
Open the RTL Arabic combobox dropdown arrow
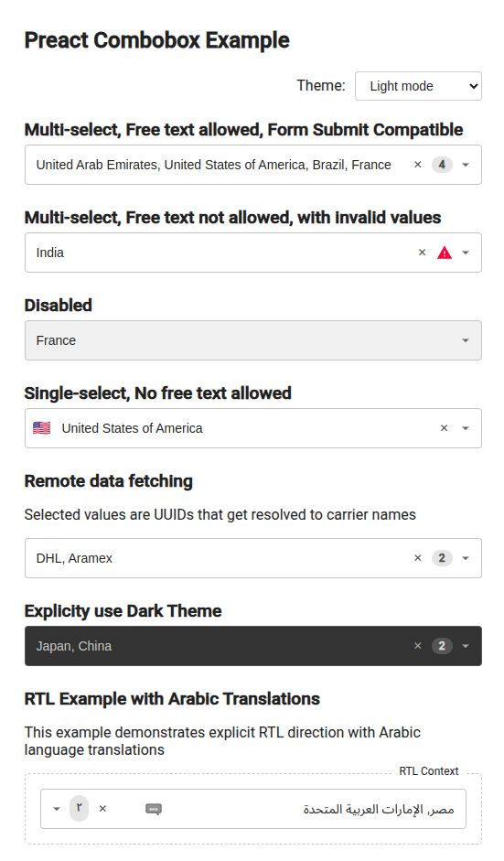click(x=56, y=808)
